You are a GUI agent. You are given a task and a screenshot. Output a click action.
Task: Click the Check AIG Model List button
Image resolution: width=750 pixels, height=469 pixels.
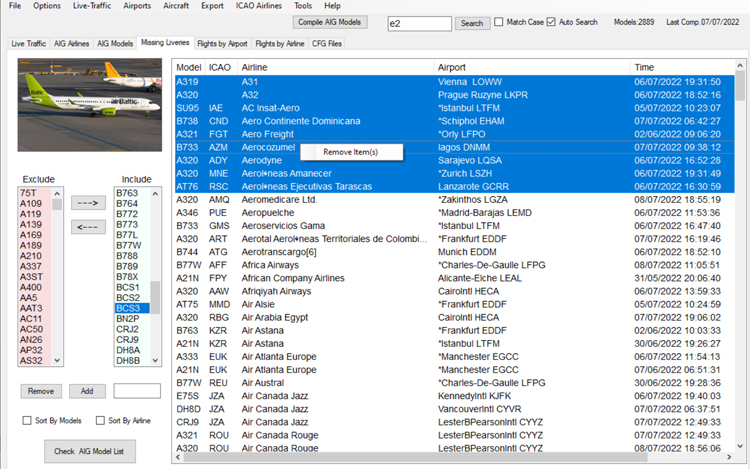point(90,451)
